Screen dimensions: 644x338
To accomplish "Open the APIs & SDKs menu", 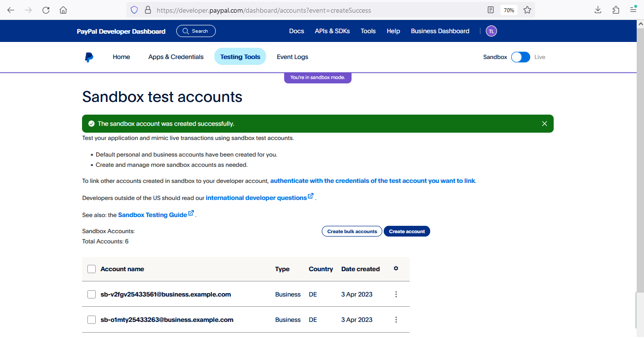I will (332, 31).
